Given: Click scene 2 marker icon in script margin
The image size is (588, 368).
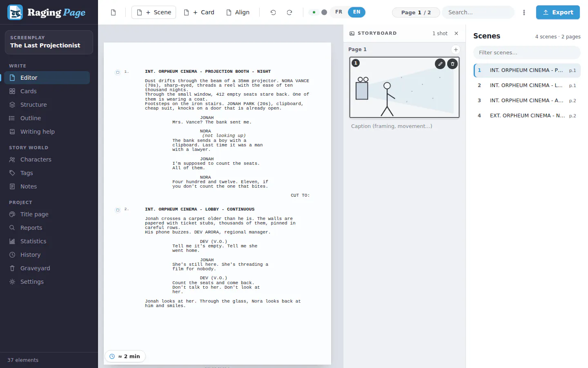Looking at the screenshot, I should (118, 210).
